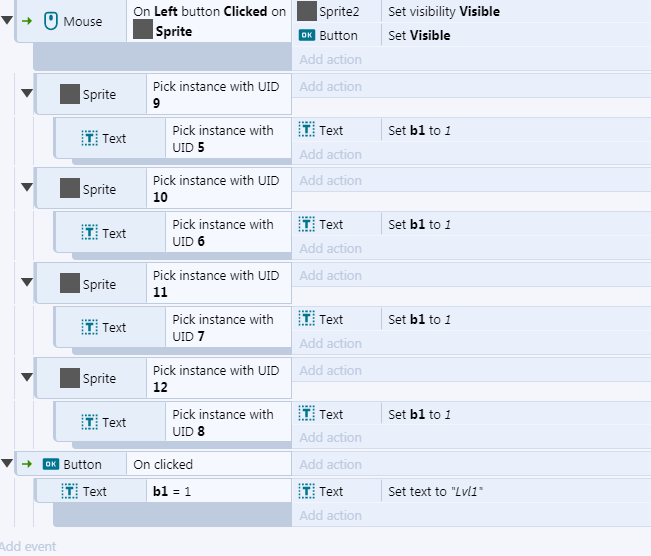Image resolution: width=651 pixels, height=556 pixels.
Task: Click the Button icon in On clicked event
Action: tap(51, 464)
